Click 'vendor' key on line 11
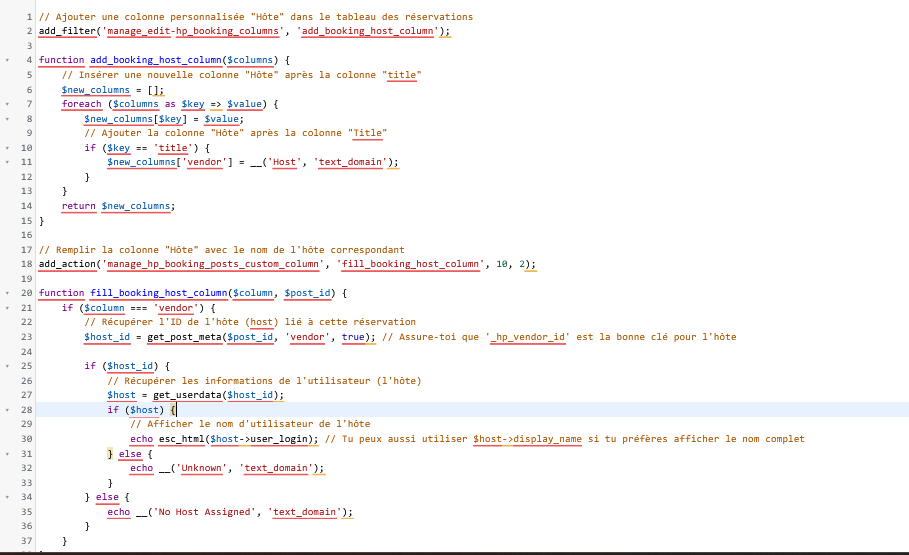Image resolution: width=909 pixels, height=555 pixels. pos(204,162)
